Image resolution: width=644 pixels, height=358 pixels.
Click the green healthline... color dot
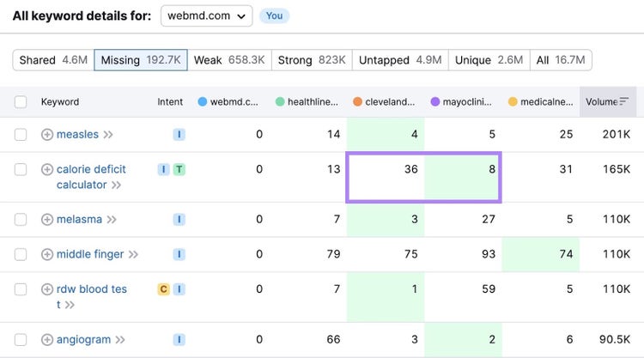click(x=280, y=101)
